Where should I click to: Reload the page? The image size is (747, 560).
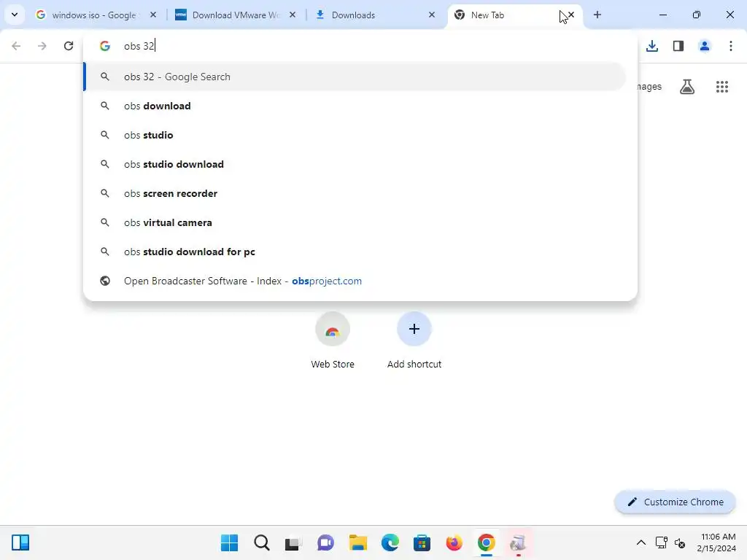69,46
